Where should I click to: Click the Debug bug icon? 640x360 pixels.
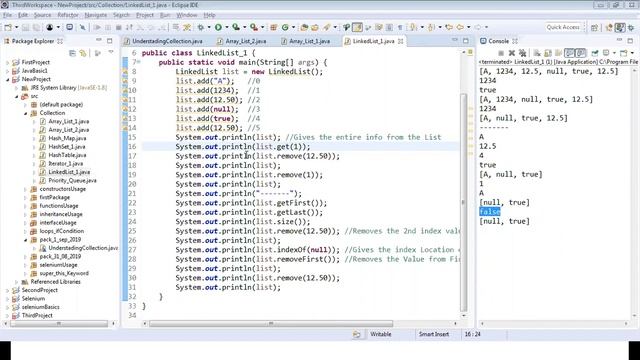click(201, 27)
